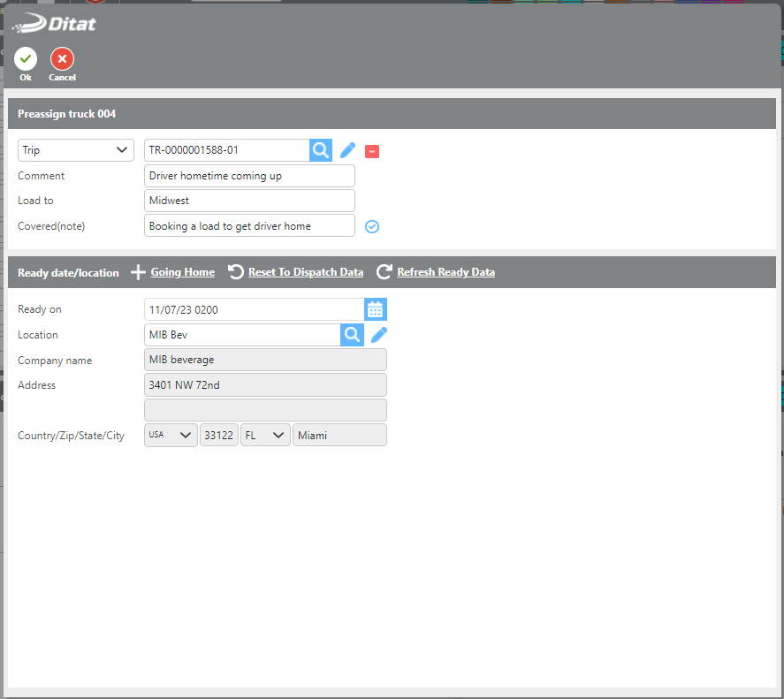Search location with magnifier icon
Image resolution: width=784 pixels, height=699 pixels.
pyautogui.click(x=352, y=334)
